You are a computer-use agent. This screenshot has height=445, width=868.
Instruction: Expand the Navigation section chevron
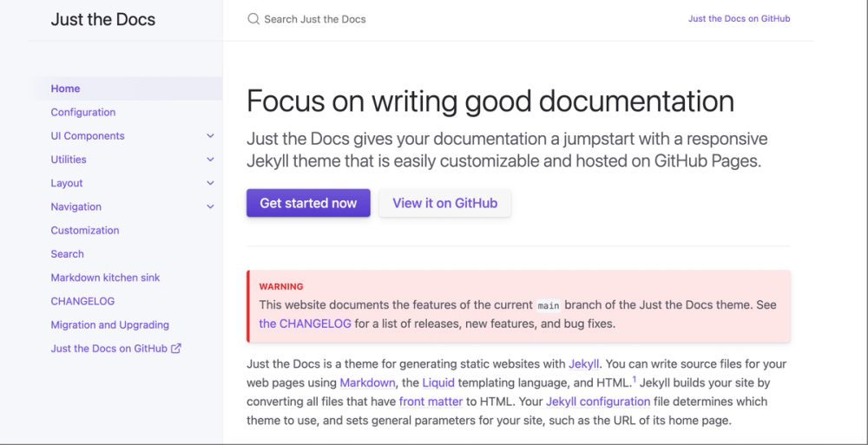pyautogui.click(x=210, y=206)
